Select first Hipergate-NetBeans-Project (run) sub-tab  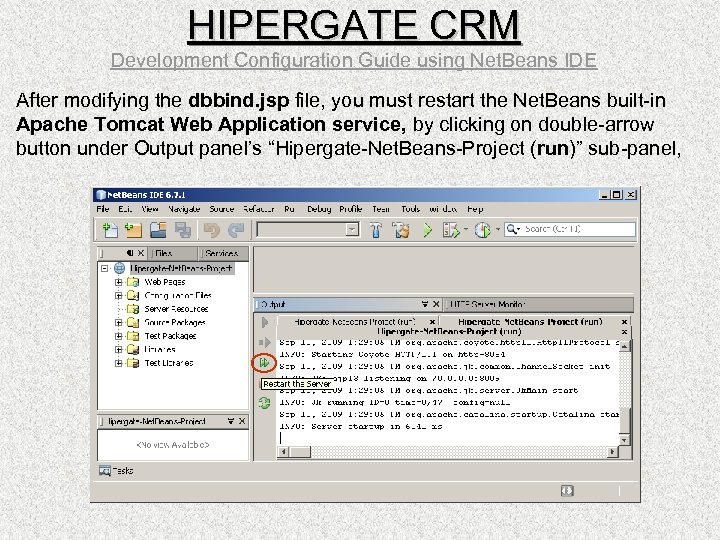coord(354,321)
